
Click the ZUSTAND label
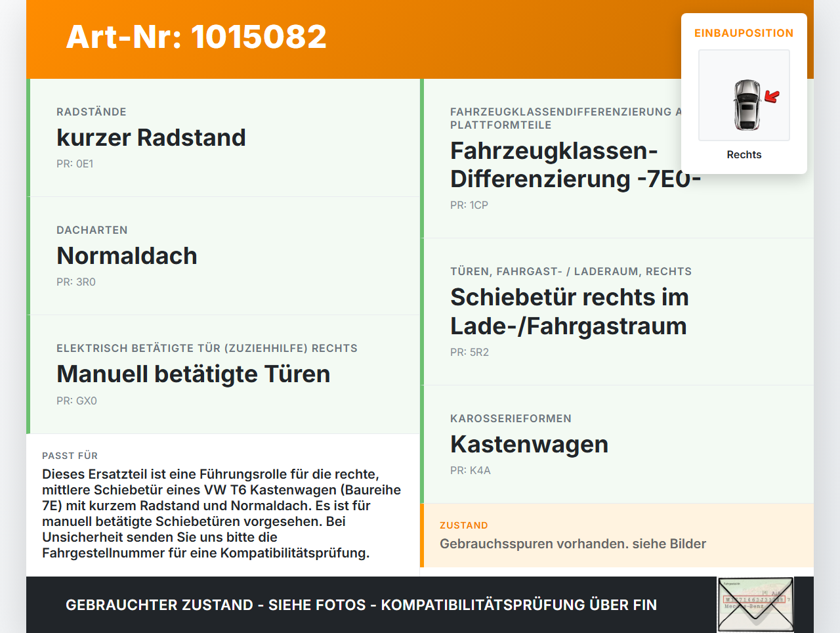coord(463,525)
